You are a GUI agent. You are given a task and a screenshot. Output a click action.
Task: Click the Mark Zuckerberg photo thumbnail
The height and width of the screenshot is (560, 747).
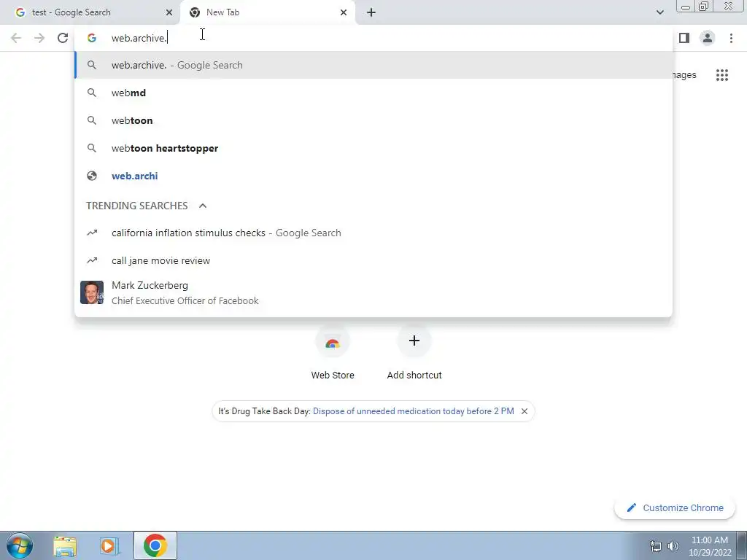pyautogui.click(x=92, y=292)
